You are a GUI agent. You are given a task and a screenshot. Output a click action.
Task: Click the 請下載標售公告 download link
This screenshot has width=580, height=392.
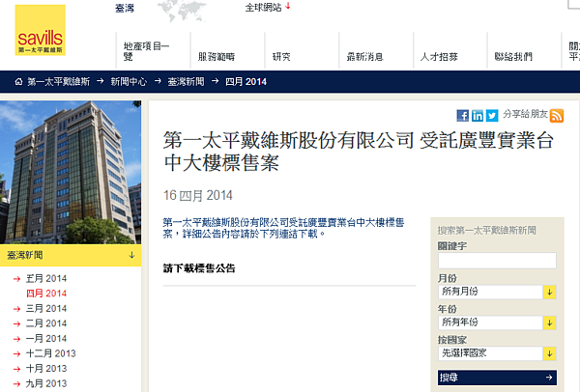tap(199, 268)
